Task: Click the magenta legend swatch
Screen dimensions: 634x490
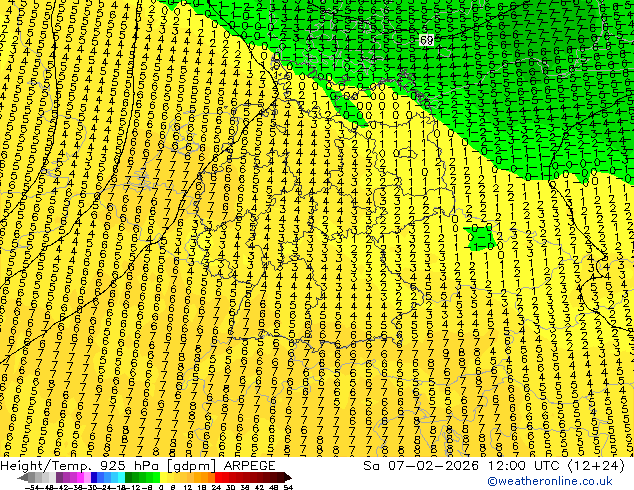Action: pos(80,477)
